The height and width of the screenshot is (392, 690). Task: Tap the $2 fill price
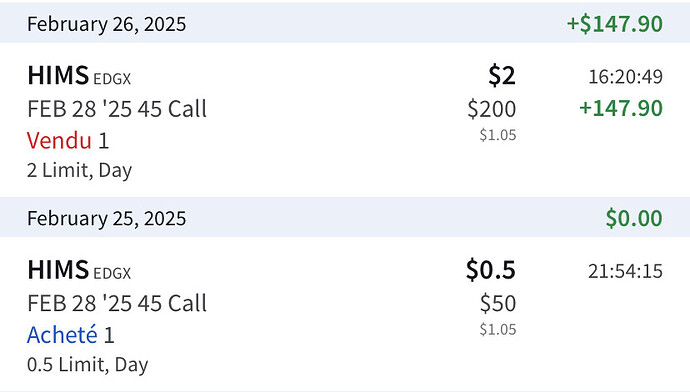click(502, 76)
